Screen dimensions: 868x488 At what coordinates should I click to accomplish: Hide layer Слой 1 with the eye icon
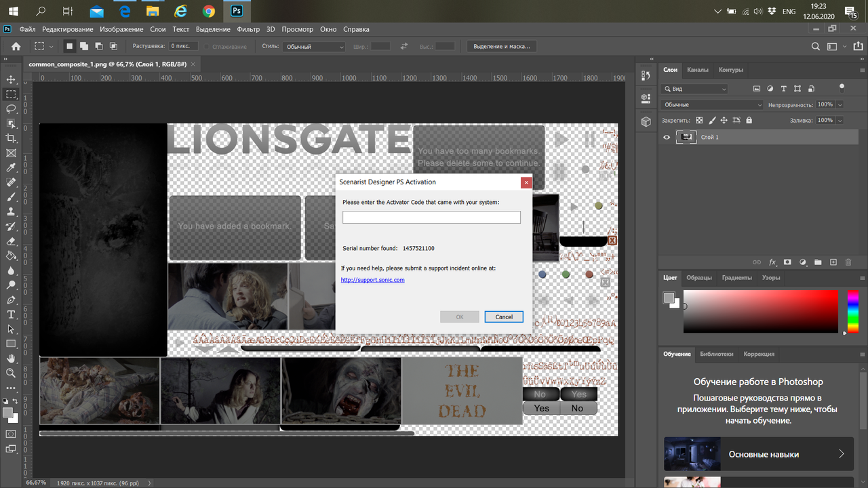tap(667, 137)
